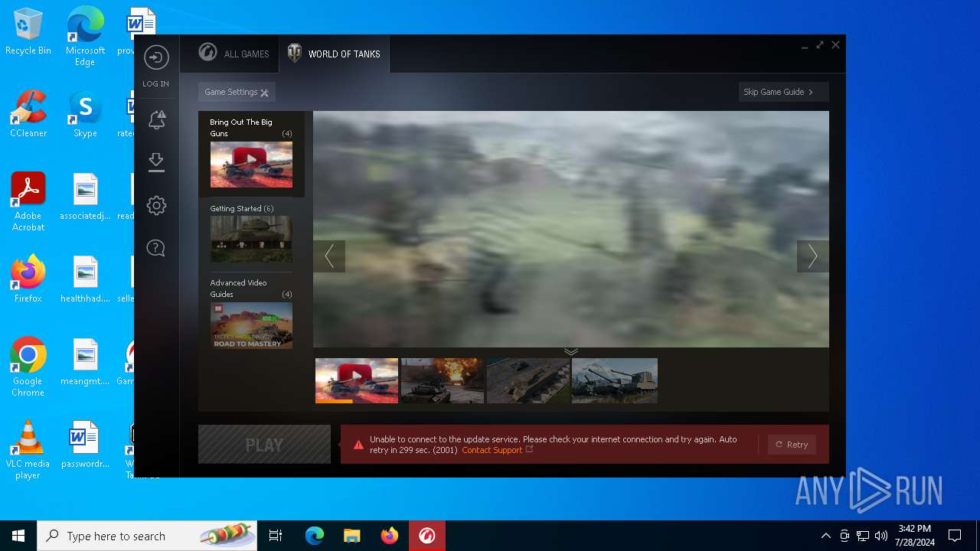Click the main video player area
980x551 pixels.
pyautogui.click(x=570, y=229)
